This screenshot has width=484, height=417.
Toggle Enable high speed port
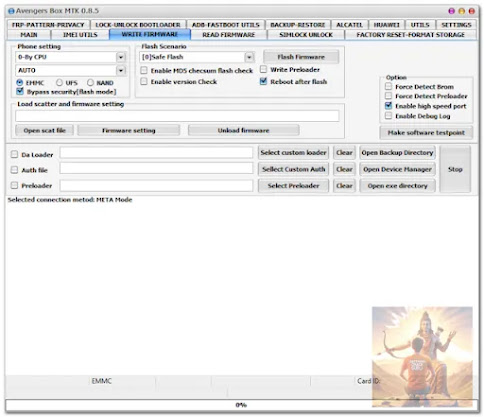(388, 106)
